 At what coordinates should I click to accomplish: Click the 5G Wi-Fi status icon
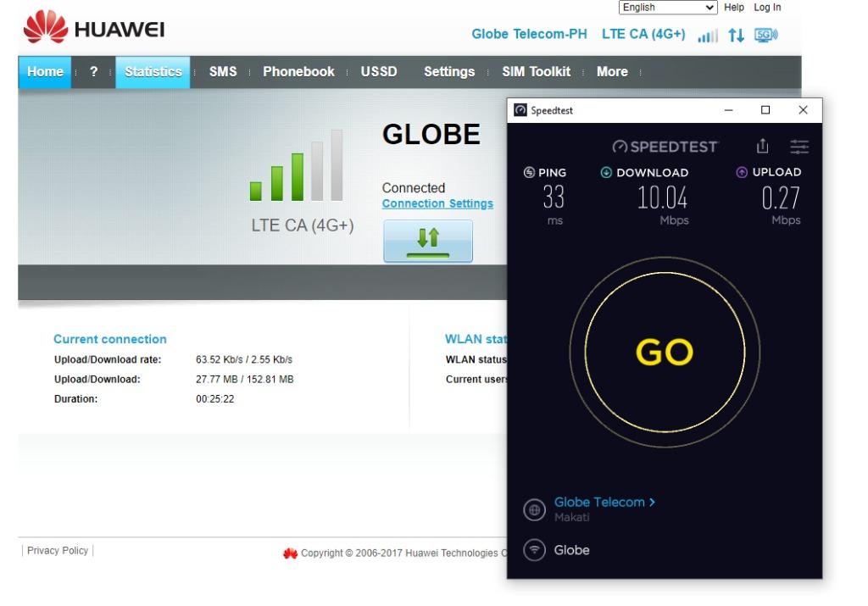coord(766,36)
